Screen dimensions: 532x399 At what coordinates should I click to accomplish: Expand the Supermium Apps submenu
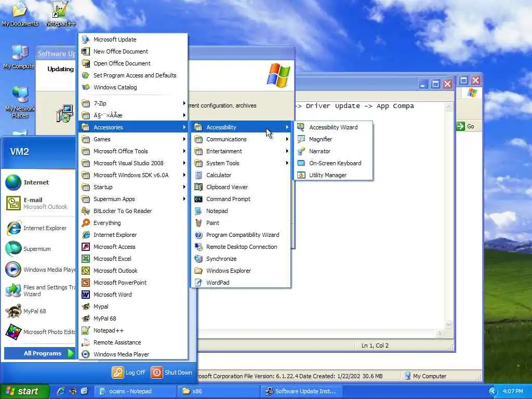point(134,199)
